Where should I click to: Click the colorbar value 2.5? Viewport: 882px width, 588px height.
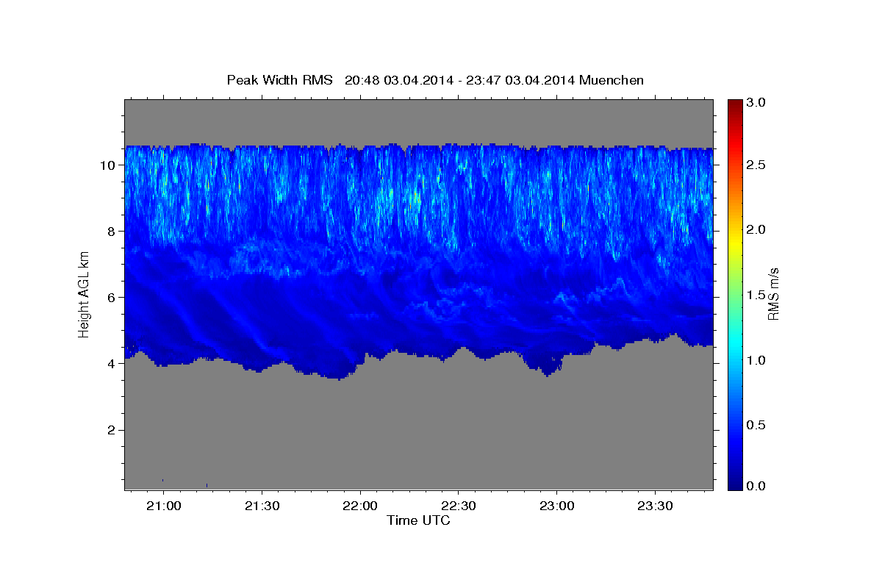756,165
